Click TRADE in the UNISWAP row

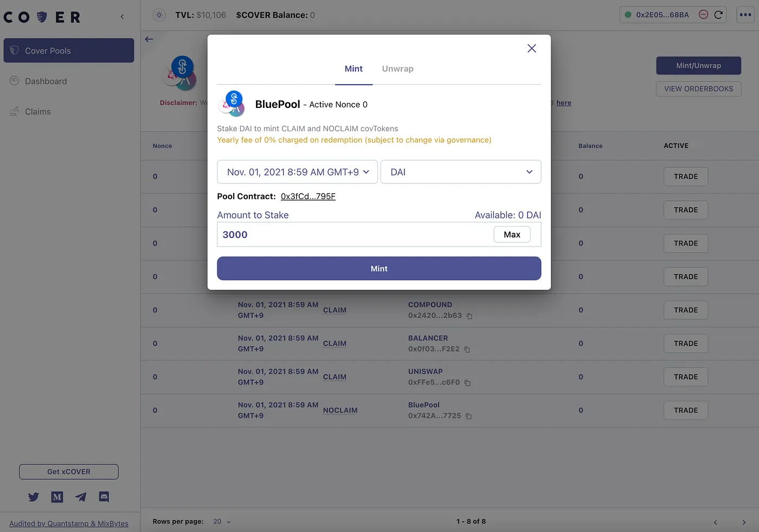[x=686, y=377]
